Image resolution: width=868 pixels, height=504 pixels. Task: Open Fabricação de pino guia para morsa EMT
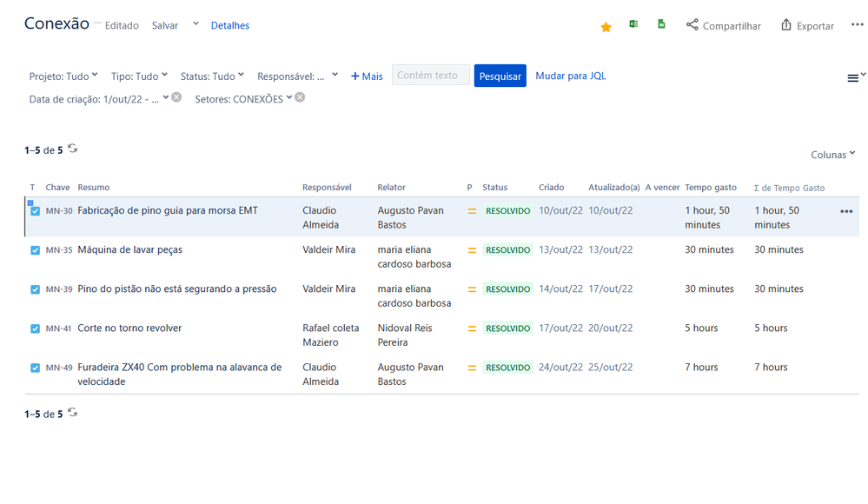[167, 210]
